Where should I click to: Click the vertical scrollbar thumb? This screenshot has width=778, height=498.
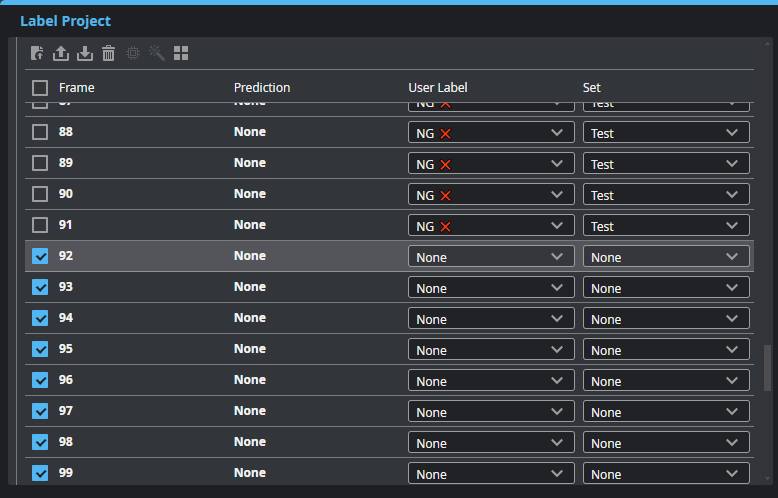(x=767, y=368)
